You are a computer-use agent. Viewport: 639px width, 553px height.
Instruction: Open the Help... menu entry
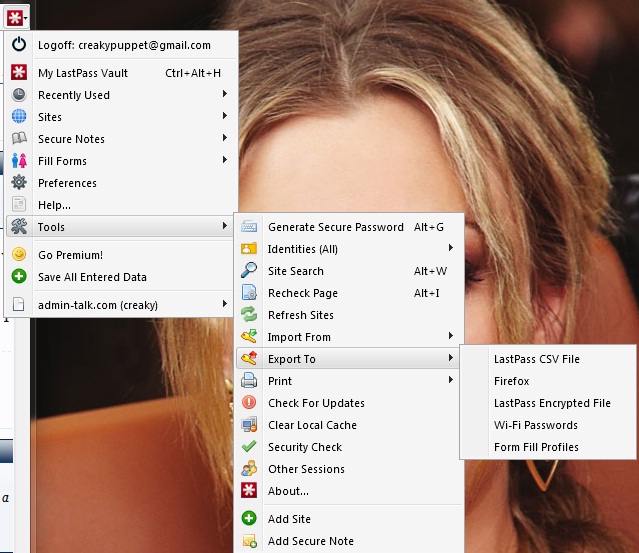[121, 205]
